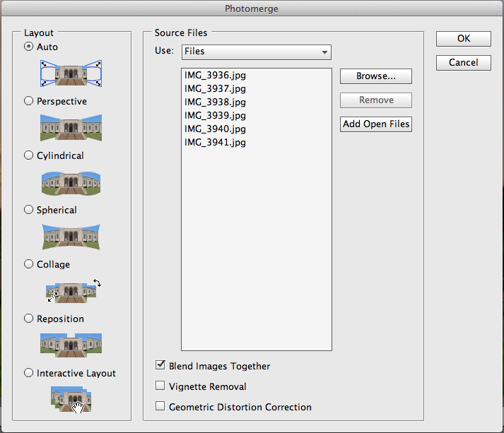Select the Collage layout radio button
Screen dimensions: 504x433
[x=28, y=264]
